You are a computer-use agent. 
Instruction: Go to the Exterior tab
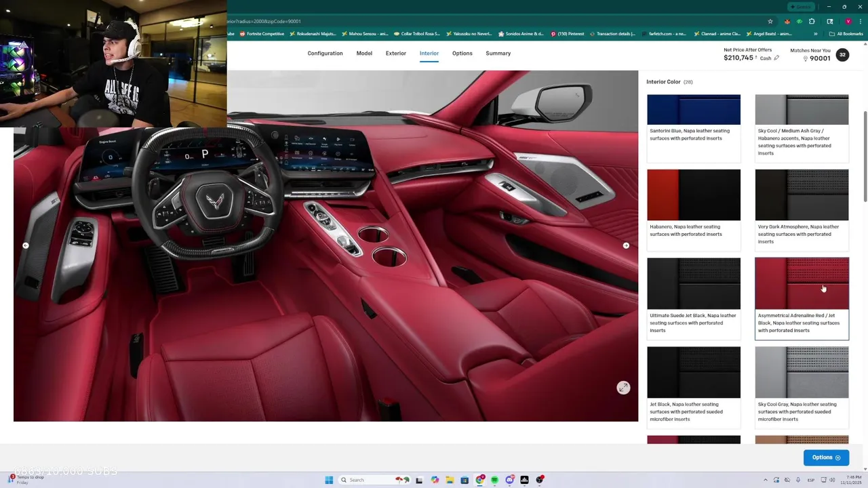coord(396,54)
